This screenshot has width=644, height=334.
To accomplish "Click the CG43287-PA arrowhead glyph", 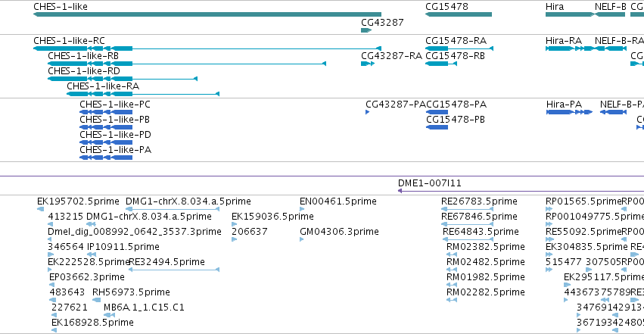I will click(x=368, y=112).
